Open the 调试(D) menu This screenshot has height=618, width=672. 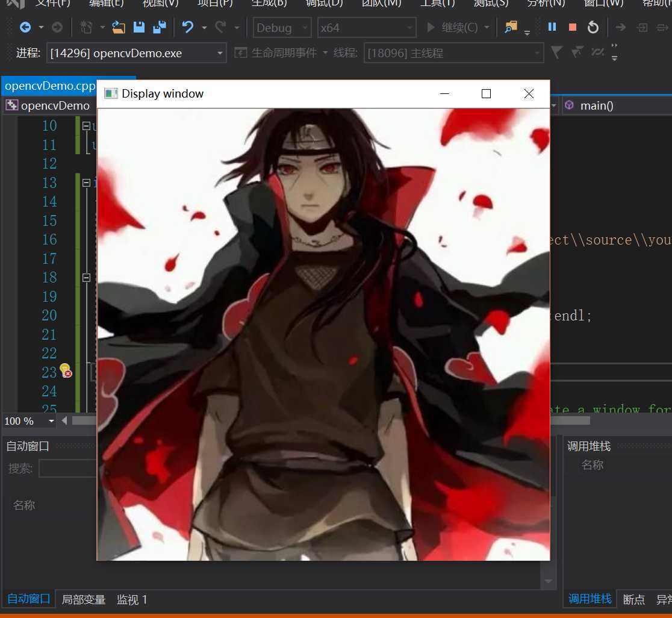coord(324,4)
